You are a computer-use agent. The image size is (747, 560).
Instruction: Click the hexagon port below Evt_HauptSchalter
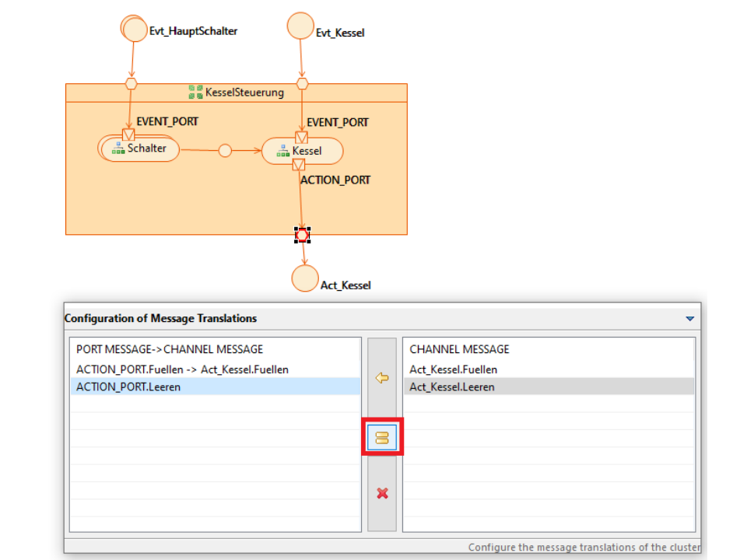pos(132,83)
